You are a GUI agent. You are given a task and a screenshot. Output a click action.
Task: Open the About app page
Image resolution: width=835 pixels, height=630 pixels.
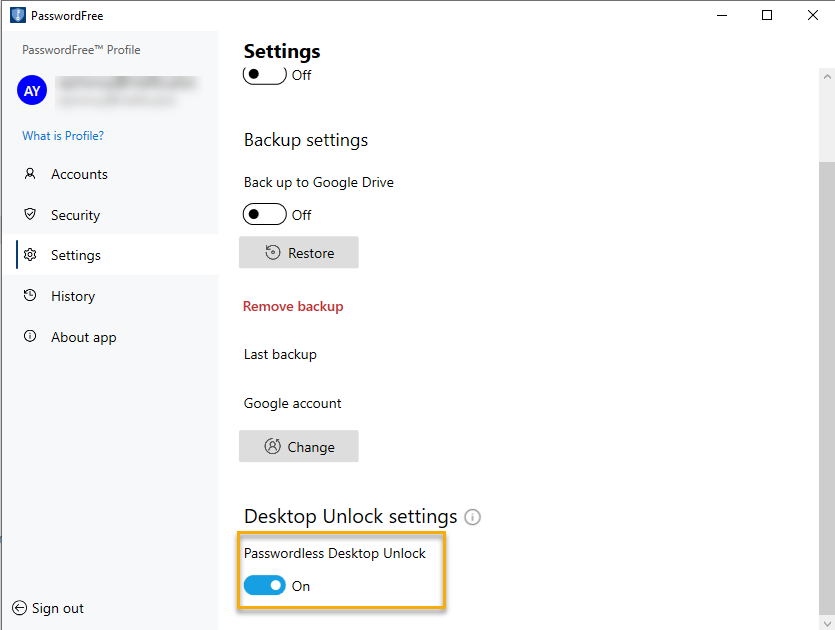[x=84, y=337]
